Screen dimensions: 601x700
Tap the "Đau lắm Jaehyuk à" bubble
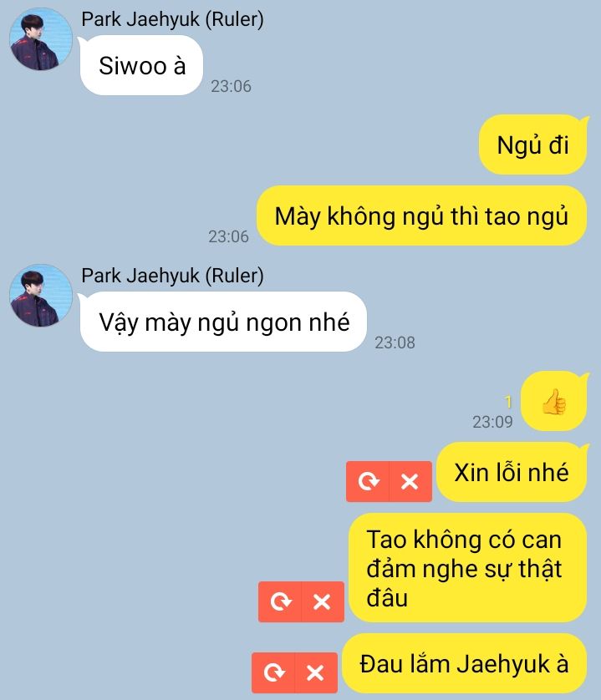(x=464, y=663)
